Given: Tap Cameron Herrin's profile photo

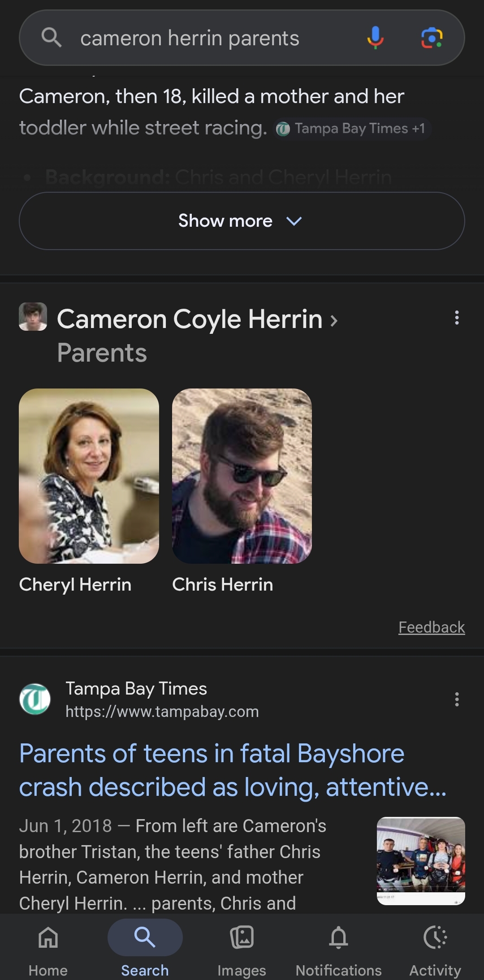Looking at the screenshot, I should (x=33, y=318).
